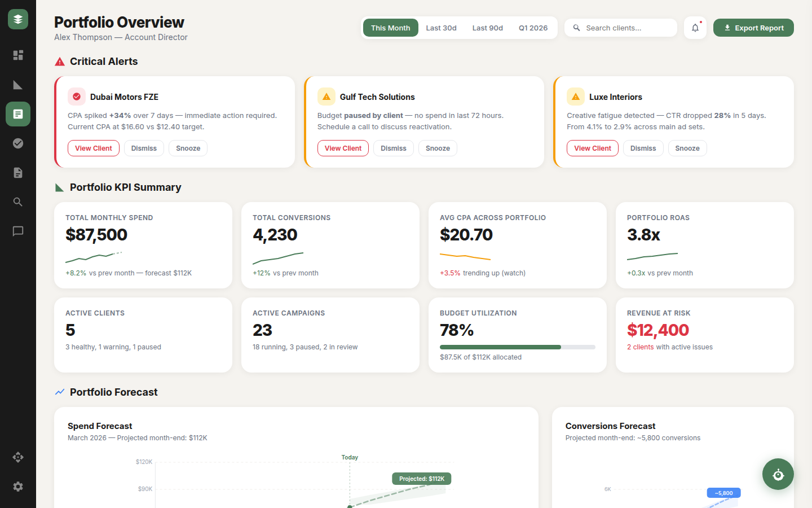Click the warning icon on Luxe Interiors
This screenshot has height=508, width=812.
pyautogui.click(x=576, y=97)
